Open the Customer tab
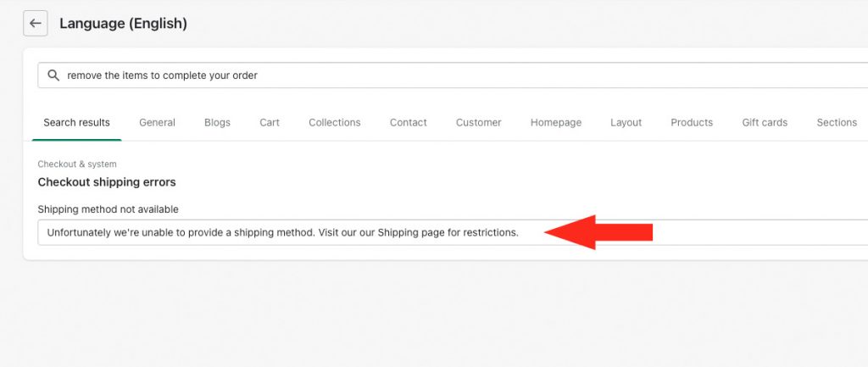 point(478,123)
